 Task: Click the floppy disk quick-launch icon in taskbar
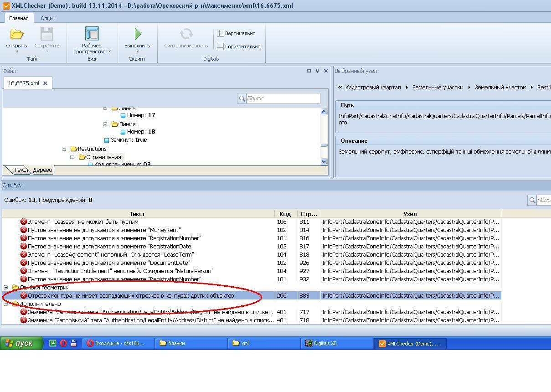73,343
